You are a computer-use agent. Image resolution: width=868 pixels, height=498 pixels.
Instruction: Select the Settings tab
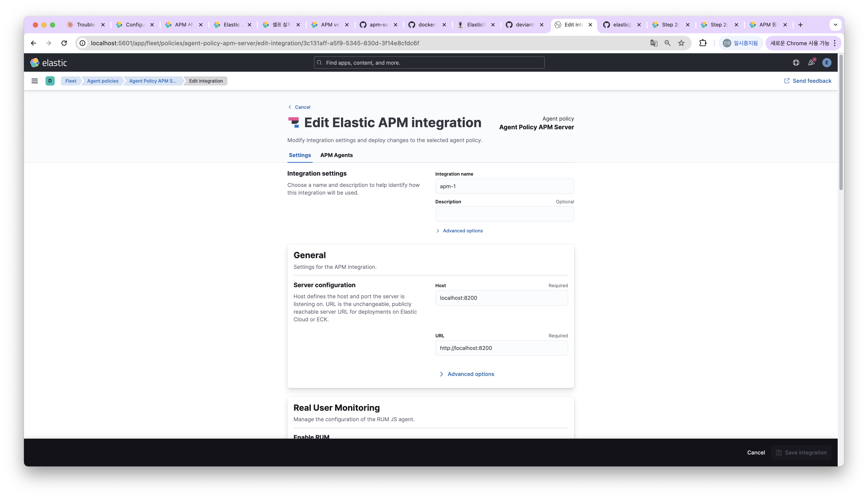(299, 155)
